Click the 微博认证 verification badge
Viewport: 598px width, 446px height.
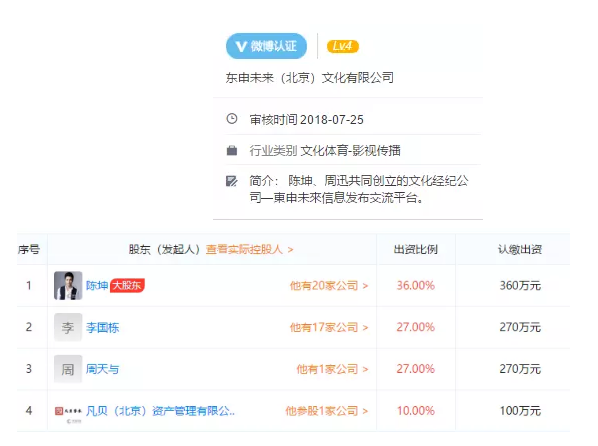tap(266, 46)
